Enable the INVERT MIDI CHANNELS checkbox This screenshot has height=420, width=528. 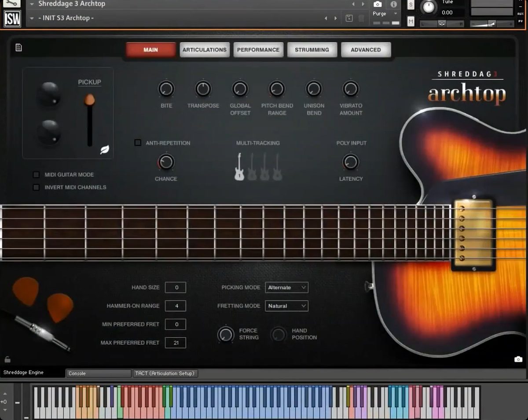(36, 187)
